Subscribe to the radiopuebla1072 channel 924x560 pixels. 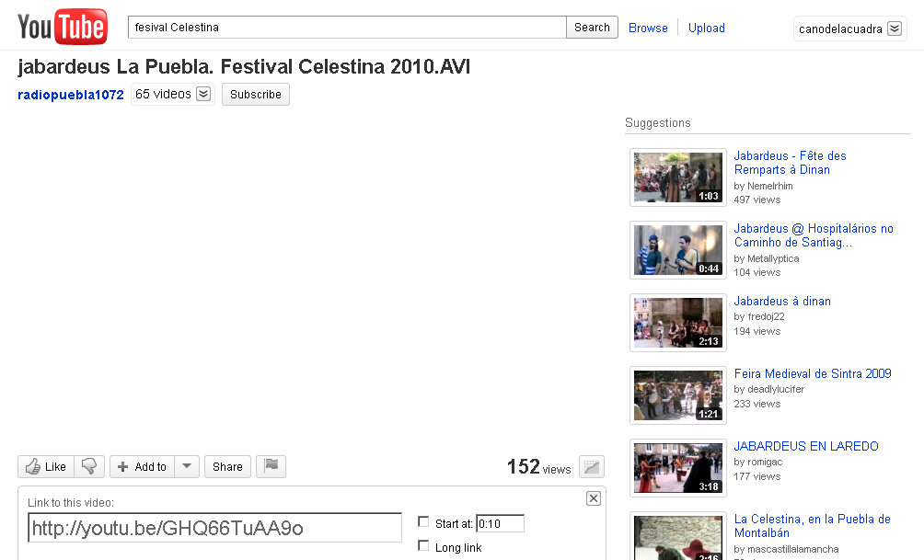[x=256, y=94]
